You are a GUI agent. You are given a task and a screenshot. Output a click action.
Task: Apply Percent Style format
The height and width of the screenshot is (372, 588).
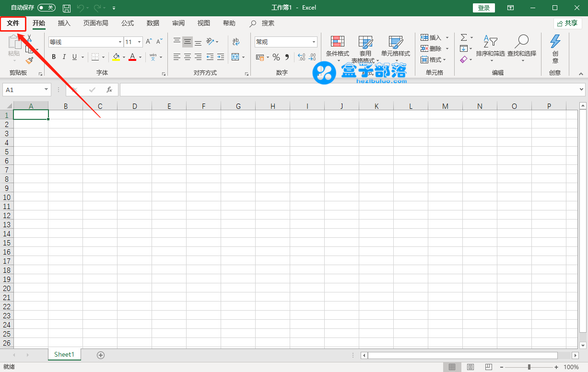(276, 57)
